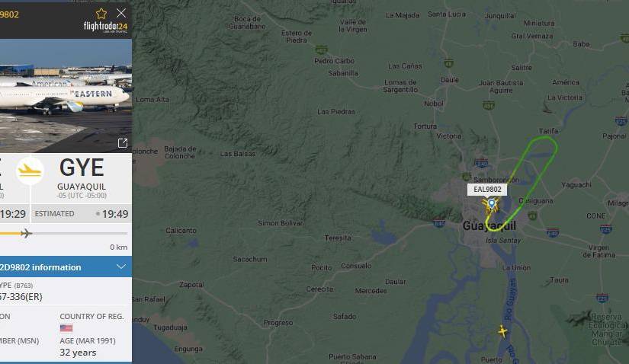The image size is (629, 364).
Task: Click the flight progress bar plane marker
Action: pyautogui.click(x=26, y=233)
